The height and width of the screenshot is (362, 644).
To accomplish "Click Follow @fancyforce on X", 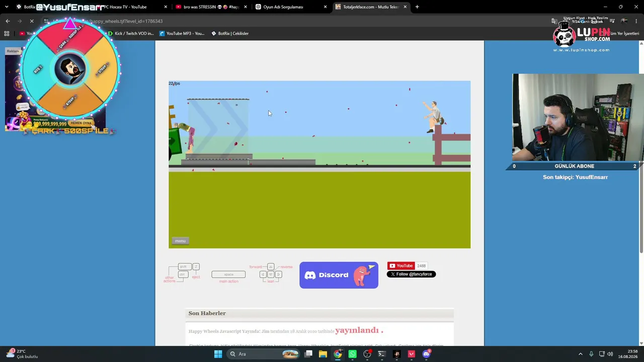I will click(x=411, y=274).
